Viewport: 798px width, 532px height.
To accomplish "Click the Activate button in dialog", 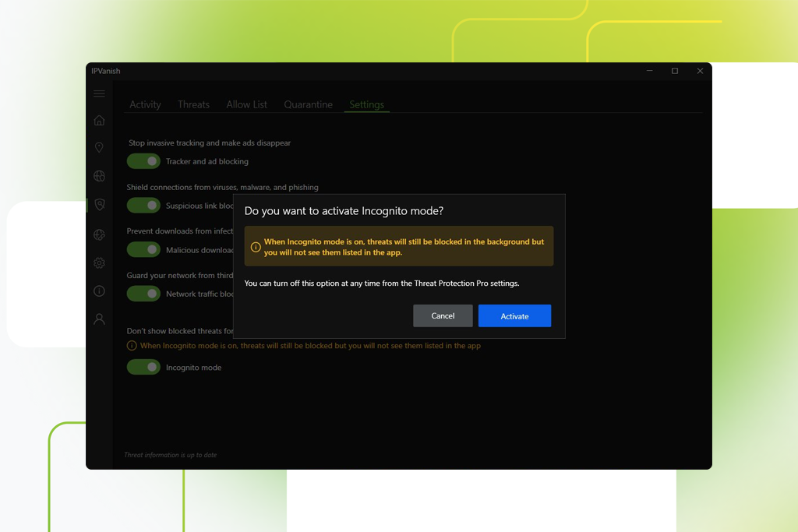I will coord(514,315).
